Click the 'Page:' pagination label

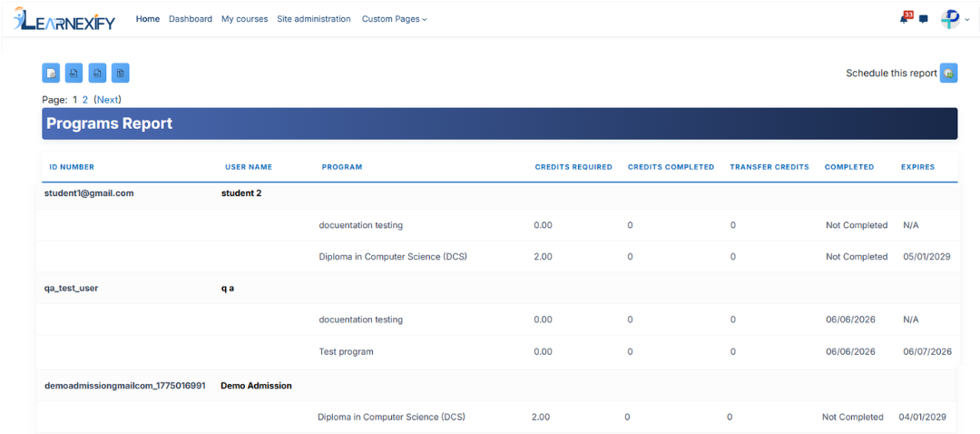pyautogui.click(x=55, y=100)
